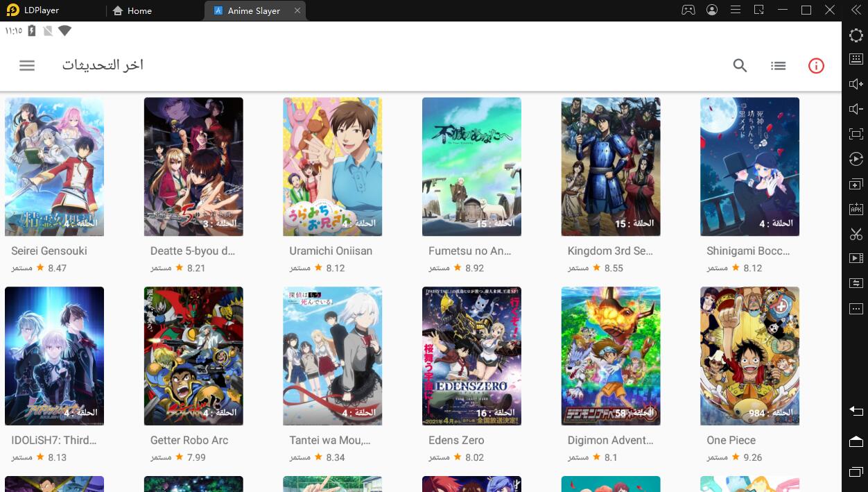Click the LDPlayer logo in title bar

(12, 10)
